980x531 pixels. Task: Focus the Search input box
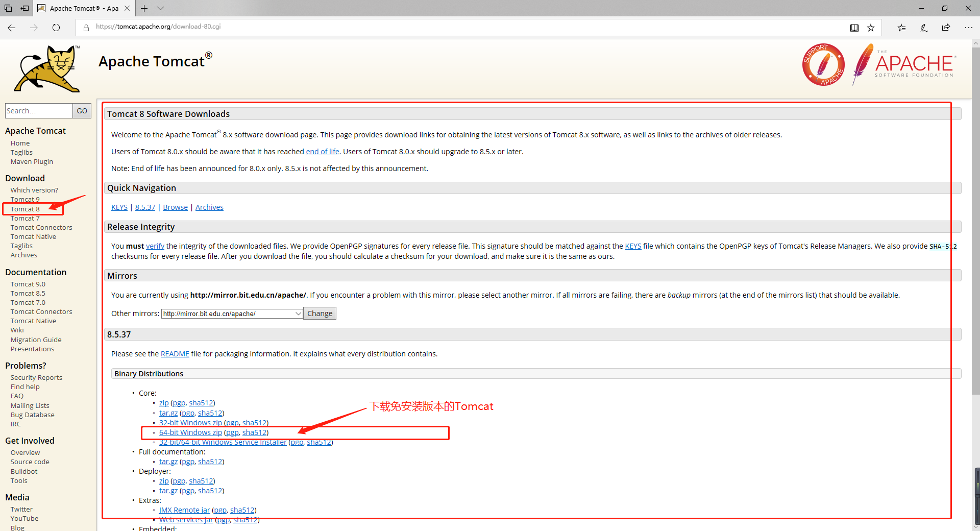39,111
